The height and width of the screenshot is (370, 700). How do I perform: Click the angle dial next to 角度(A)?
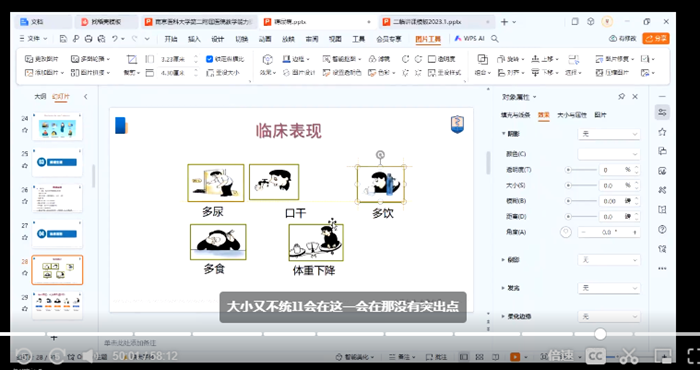tap(566, 233)
